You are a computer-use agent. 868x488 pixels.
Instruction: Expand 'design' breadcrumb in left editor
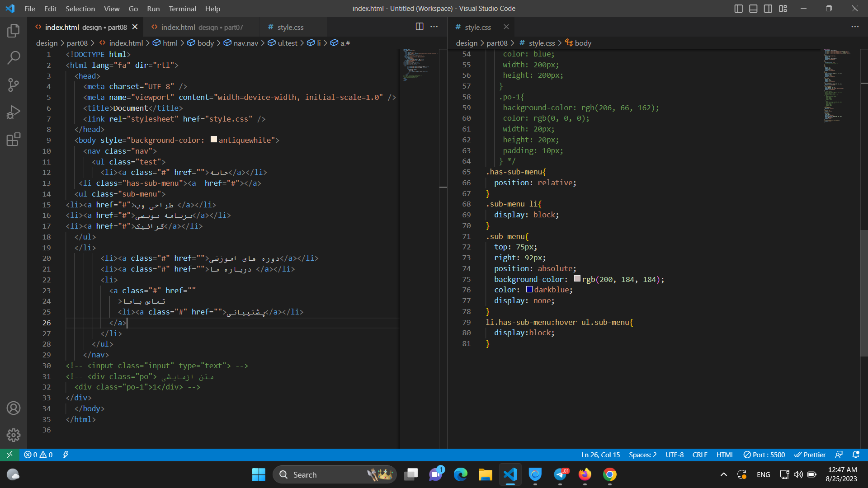[x=47, y=43]
